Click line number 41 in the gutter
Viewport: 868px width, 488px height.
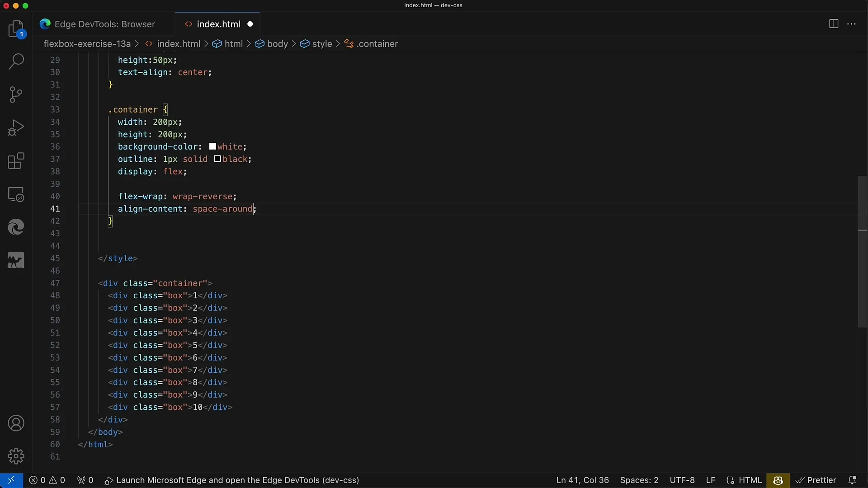tap(55, 209)
